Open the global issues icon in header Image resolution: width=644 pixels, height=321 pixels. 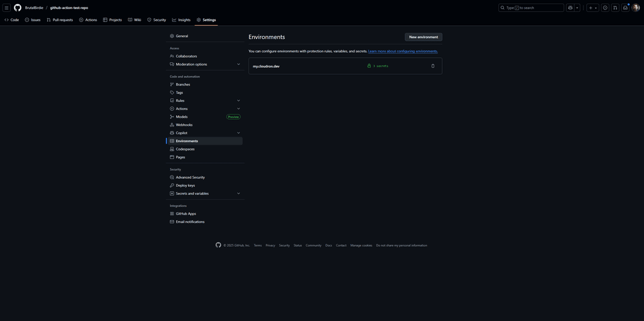pos(605,8)
